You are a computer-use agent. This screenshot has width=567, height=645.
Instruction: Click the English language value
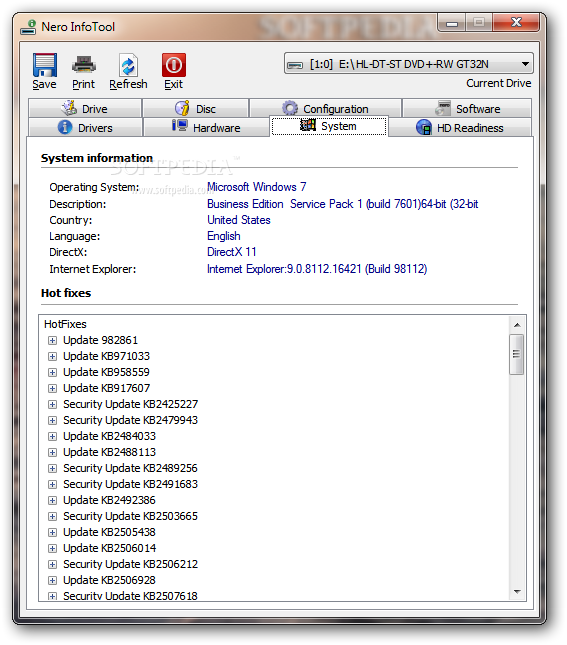[x=223, y=236]
